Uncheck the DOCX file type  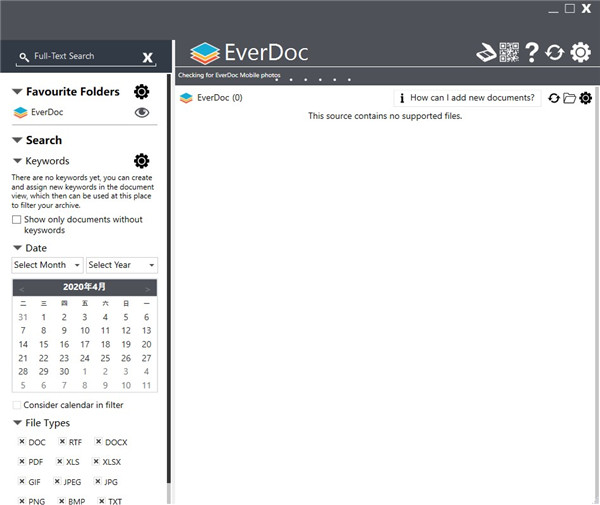[98, 441]
